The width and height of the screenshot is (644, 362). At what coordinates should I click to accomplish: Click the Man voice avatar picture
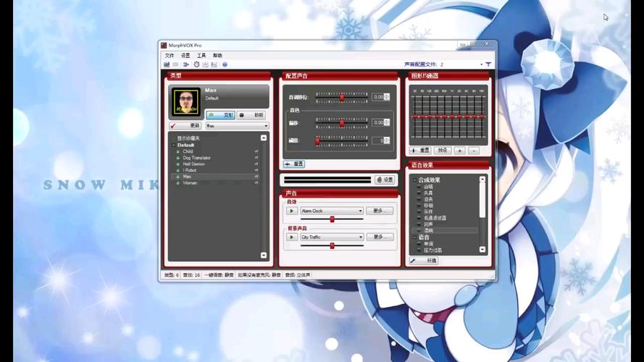coord(186,101)
